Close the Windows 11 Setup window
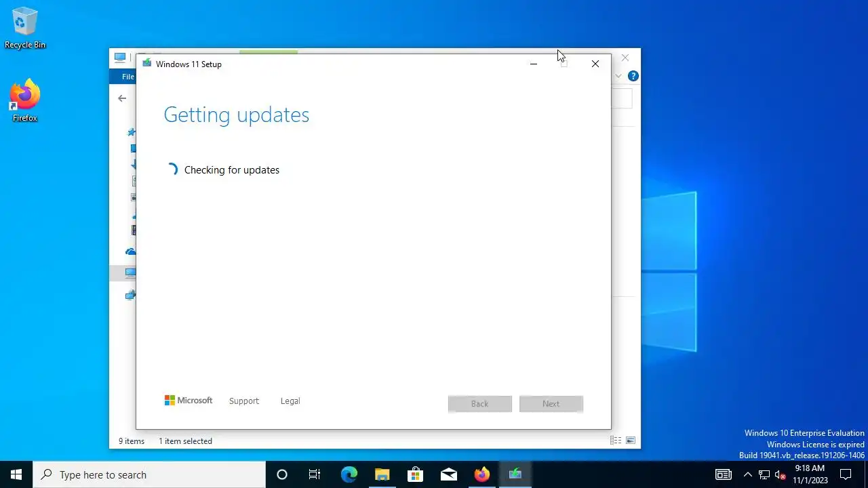 595,64
